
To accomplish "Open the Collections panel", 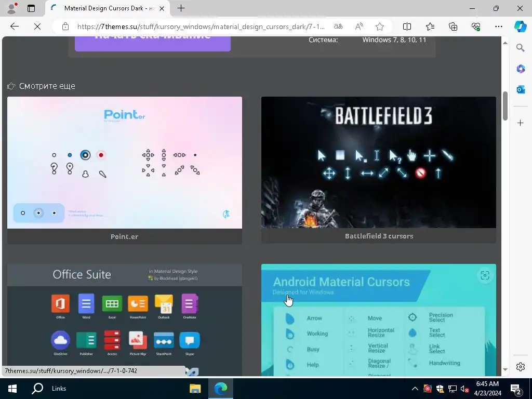I will point(453,26).
